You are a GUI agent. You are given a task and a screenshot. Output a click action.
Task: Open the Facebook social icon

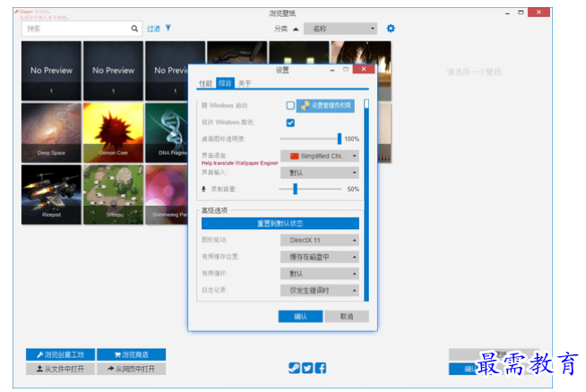[320, 368]
